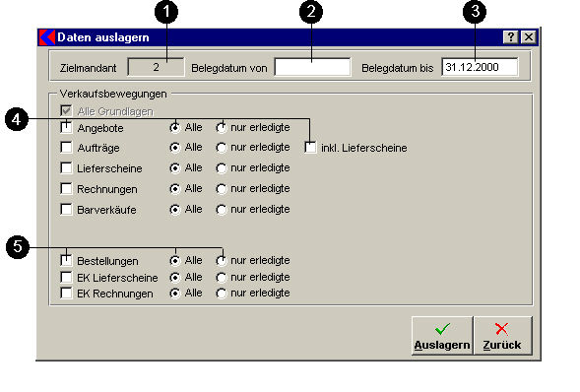Enable the Rechnungen checkbox
The image size is (580, 392).
coord(66,188)
